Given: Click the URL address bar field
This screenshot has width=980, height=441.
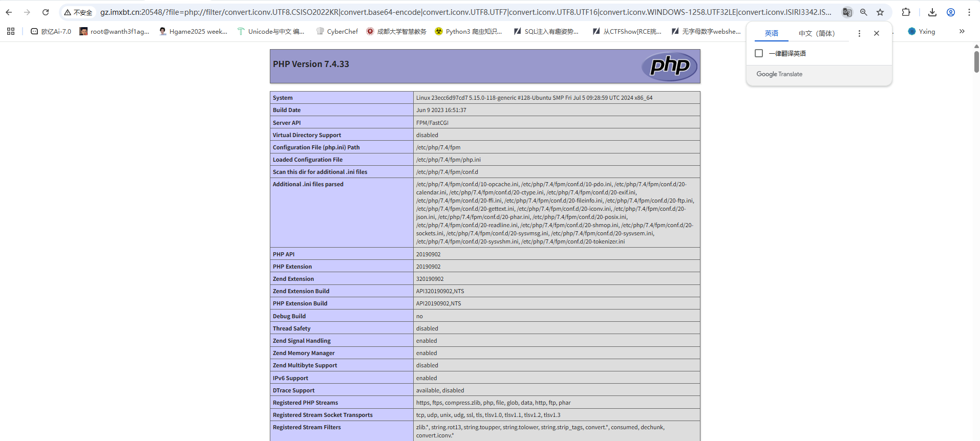Looking at the screenshot, I should [461, 12].
